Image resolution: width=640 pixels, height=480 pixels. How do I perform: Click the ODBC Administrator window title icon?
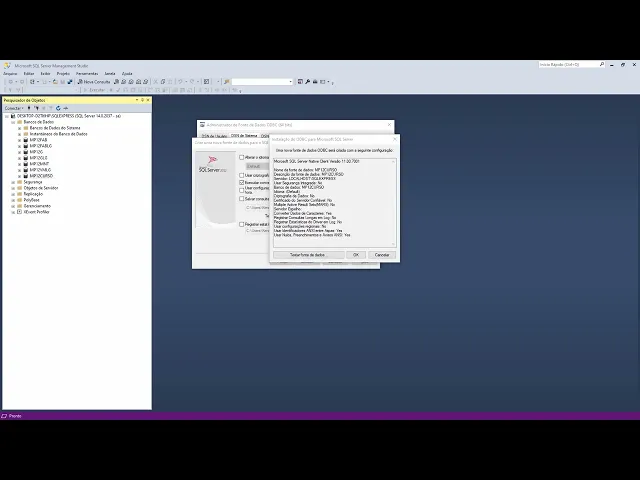[x=202, y=124]
